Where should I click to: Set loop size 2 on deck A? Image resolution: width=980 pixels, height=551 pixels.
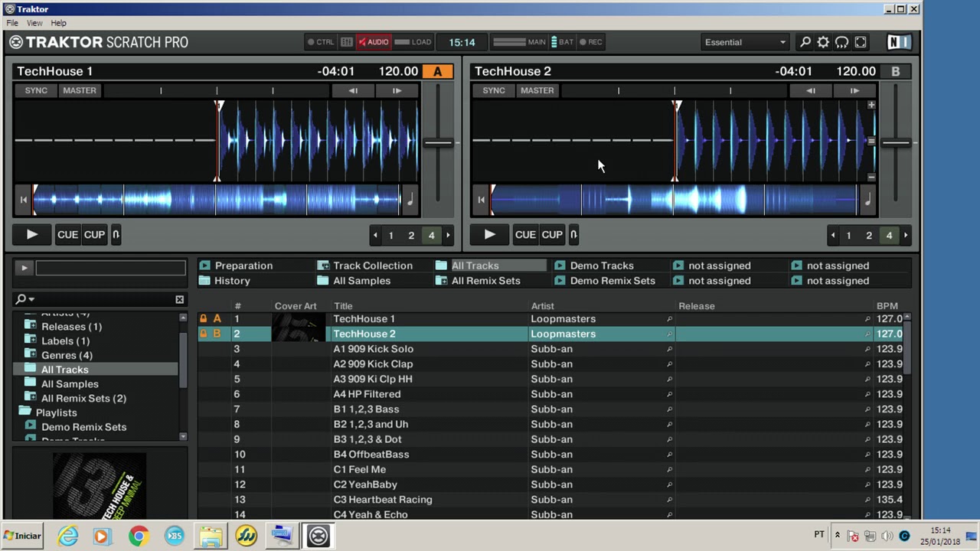(411, 236)
